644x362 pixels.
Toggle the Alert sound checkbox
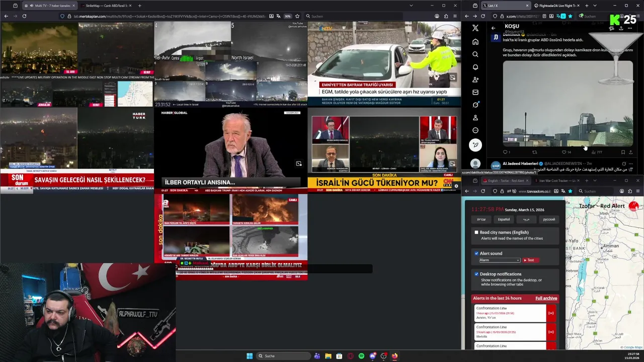pyautogui.click(x=476, y=253)
